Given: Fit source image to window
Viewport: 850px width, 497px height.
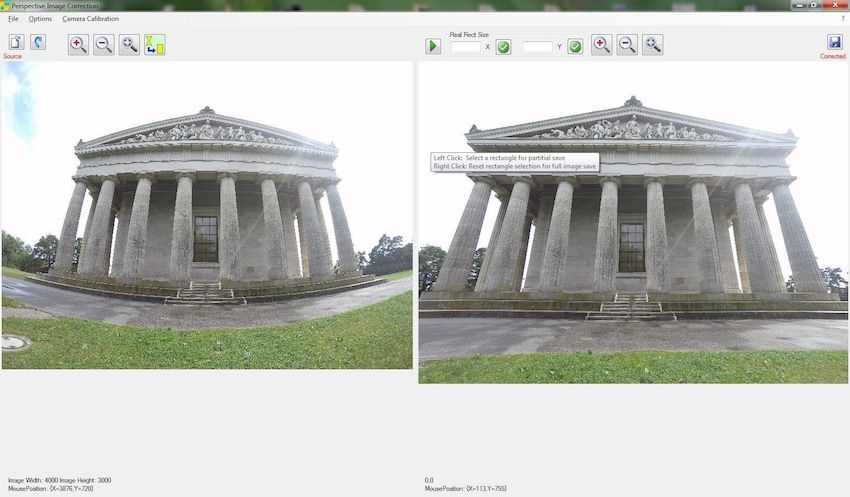Looking at the screenshot, I should 129,44.
